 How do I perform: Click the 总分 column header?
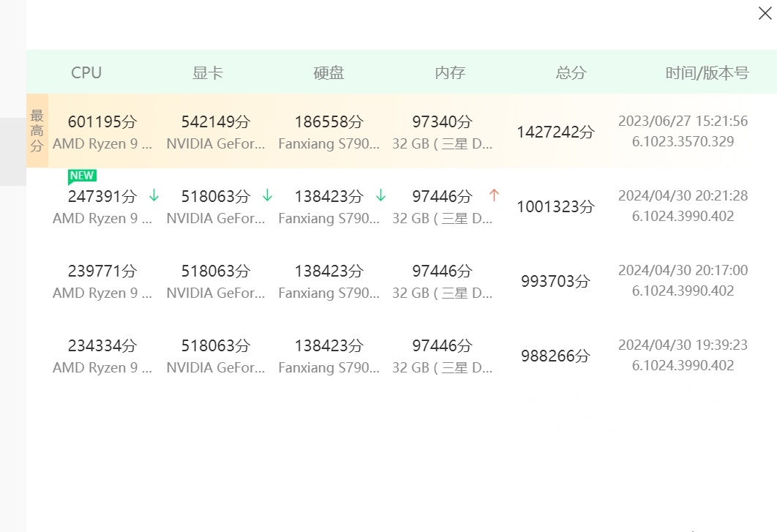(x=571, y=72)
